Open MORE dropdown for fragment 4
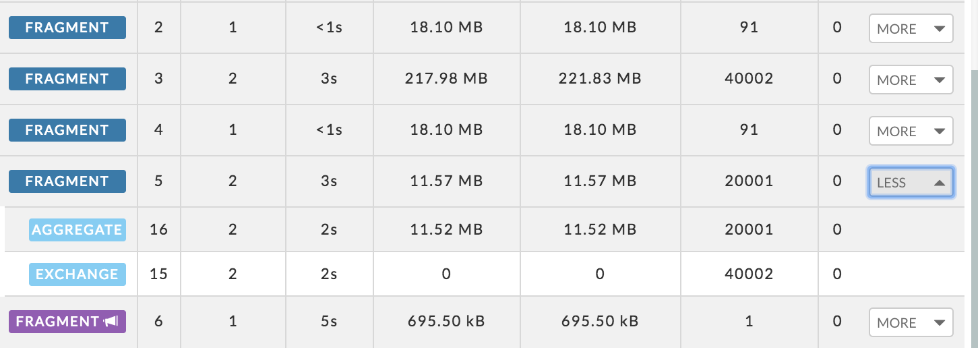 911,131
